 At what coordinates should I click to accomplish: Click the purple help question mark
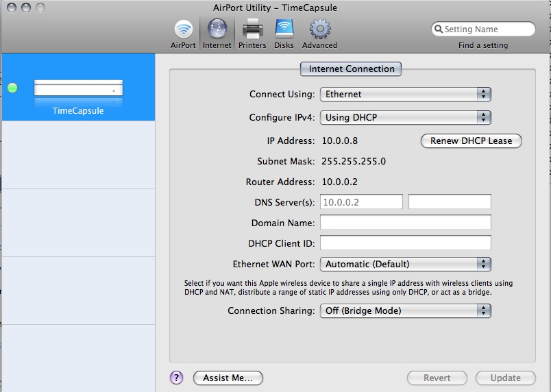(x=176, y=378)
